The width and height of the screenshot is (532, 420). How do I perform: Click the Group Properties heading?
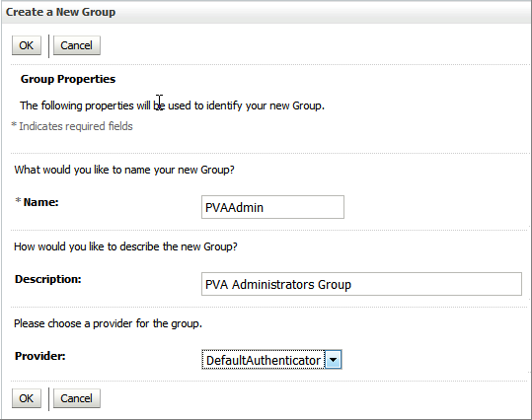click(68, 79)
